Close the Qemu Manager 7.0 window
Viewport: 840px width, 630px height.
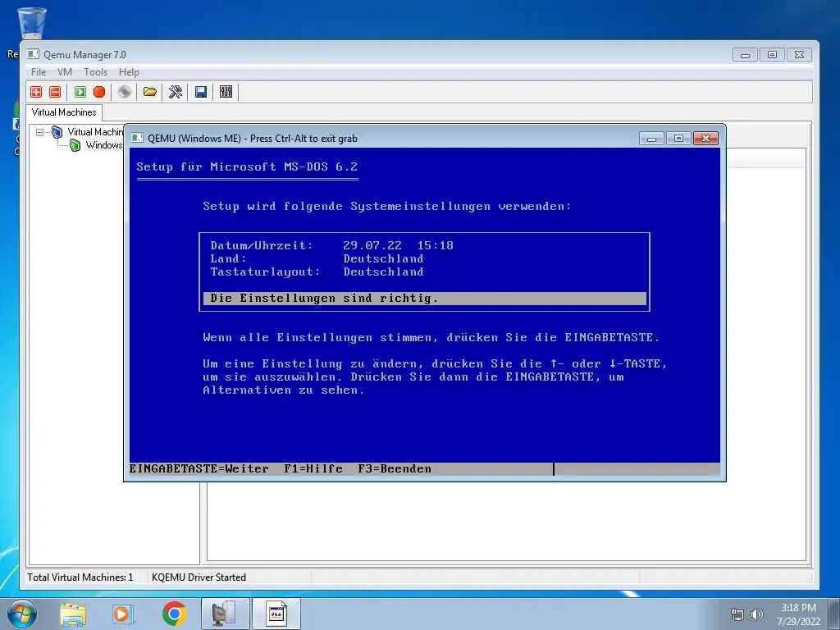(x=799, y=55)
